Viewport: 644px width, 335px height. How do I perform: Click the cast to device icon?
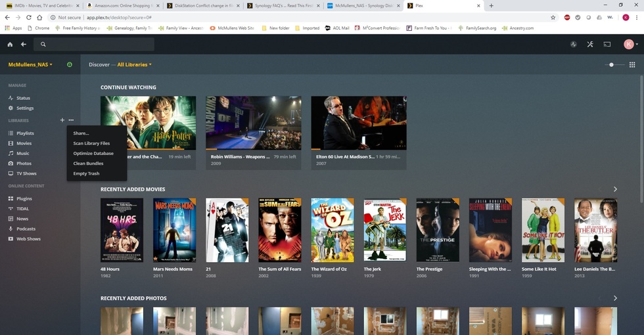[x=607, y=45]
